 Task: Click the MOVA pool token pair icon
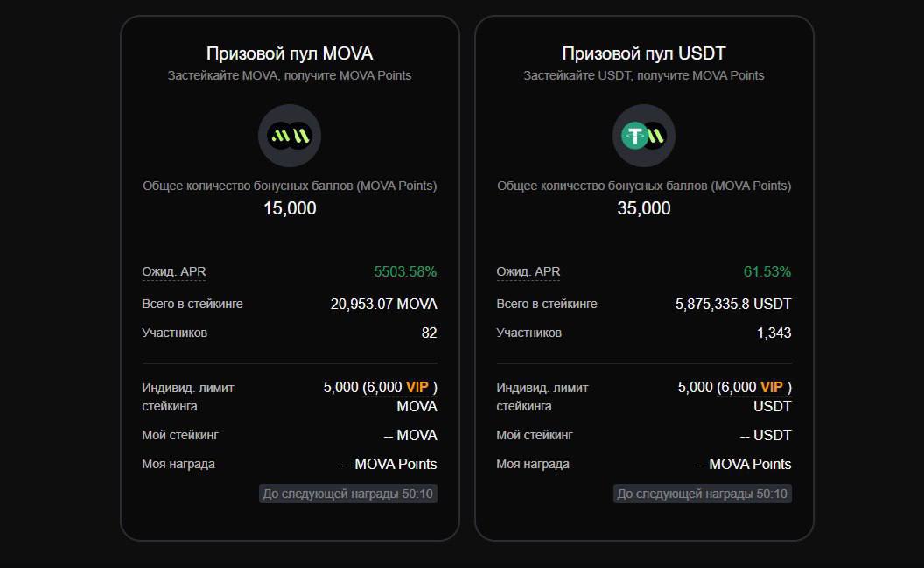pyautogui.click(x=290, y=136)
